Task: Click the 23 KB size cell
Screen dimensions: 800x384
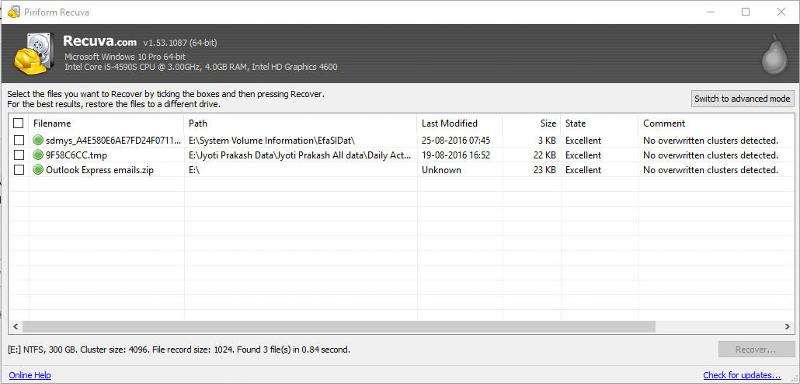Action: click(x=543, y=170)
